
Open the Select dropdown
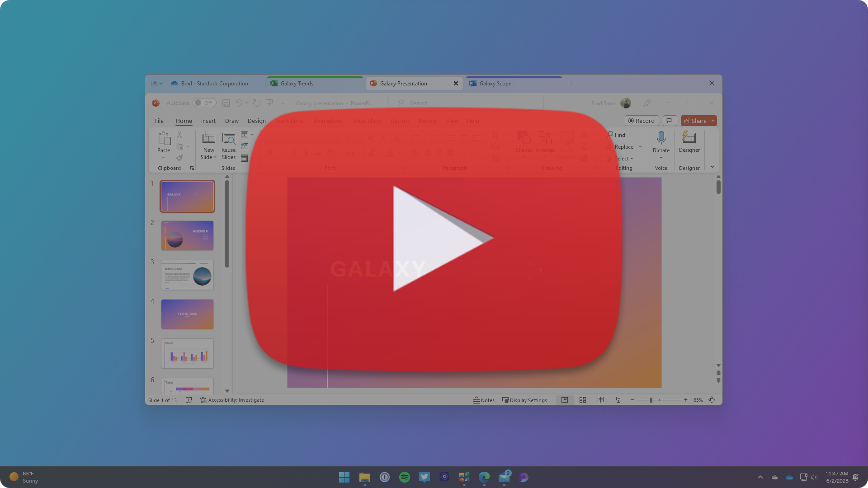coord(620,158)
